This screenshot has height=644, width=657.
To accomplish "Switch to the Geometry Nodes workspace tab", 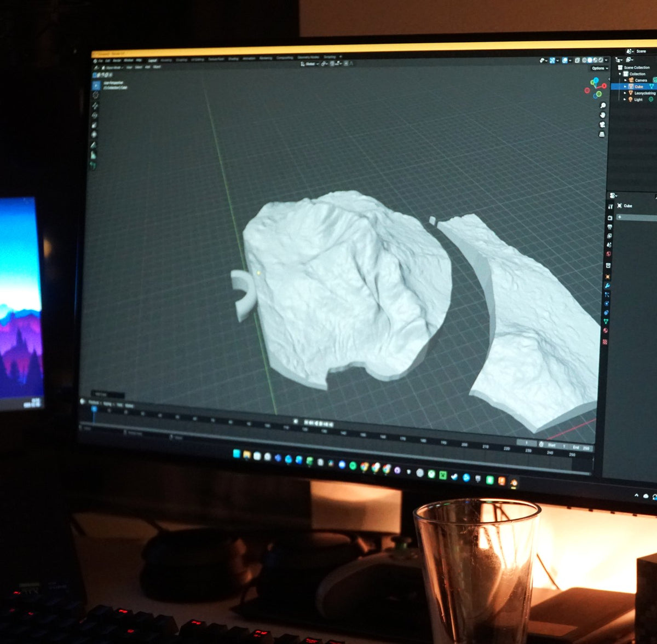I will (x=308, y=57).
